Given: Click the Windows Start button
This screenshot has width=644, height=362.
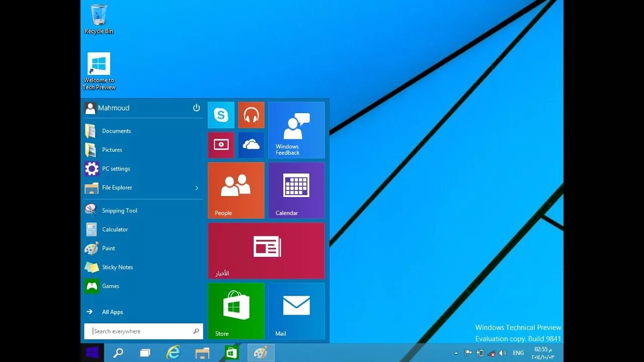Looking at the screenshot, I should point(92,353).
